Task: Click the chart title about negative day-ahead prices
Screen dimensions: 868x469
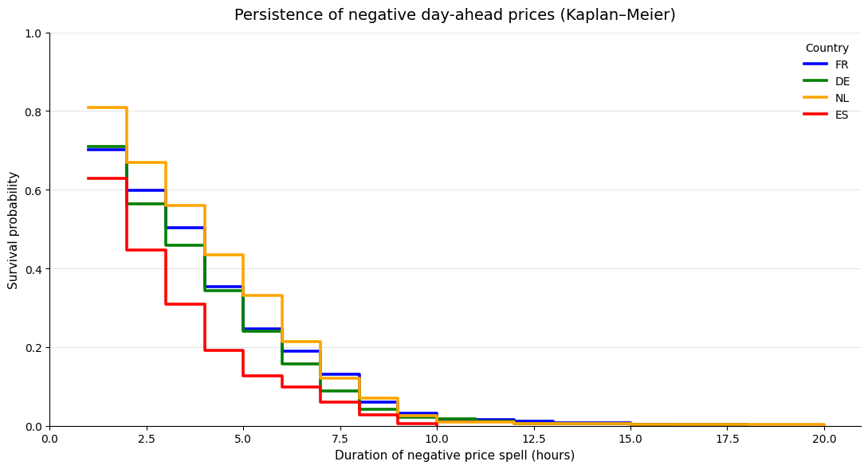Action: (x=454, y=15)
